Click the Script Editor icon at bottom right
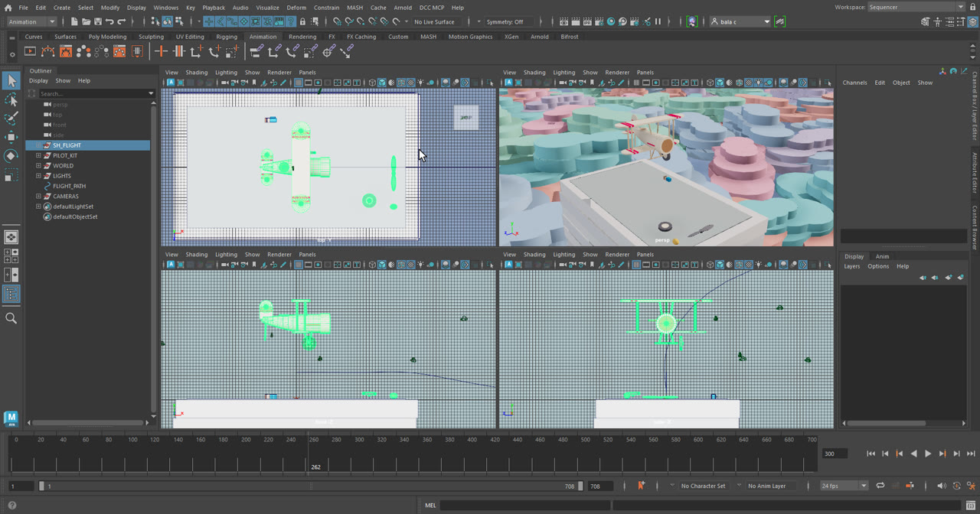 (x=971, y=505)
